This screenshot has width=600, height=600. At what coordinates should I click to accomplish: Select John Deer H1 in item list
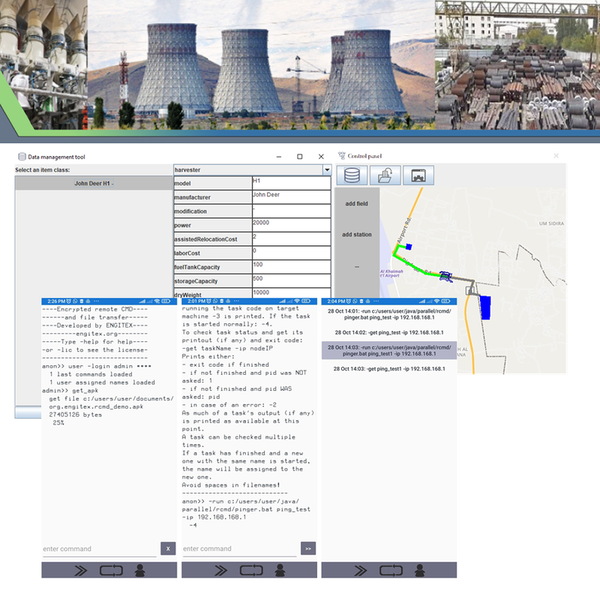coord(93,184)
